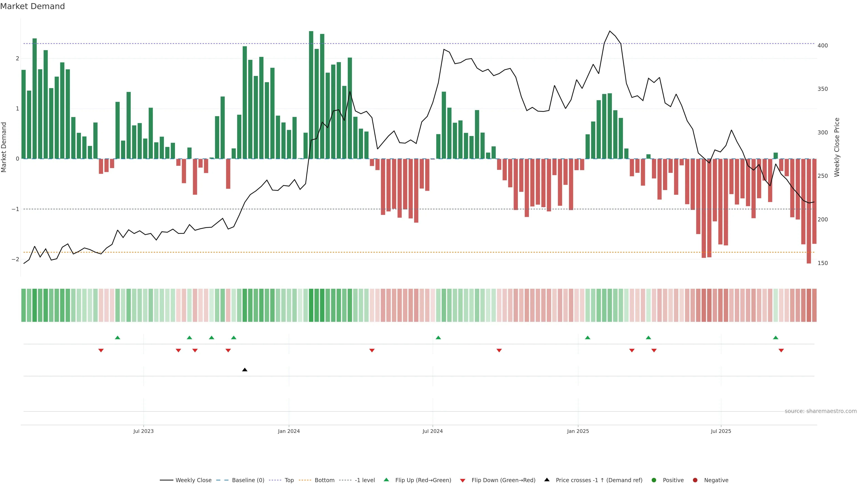Click the first green flip-up marker before Jul 2023
The height and width of the screenshot is (488, 868).
118,338
